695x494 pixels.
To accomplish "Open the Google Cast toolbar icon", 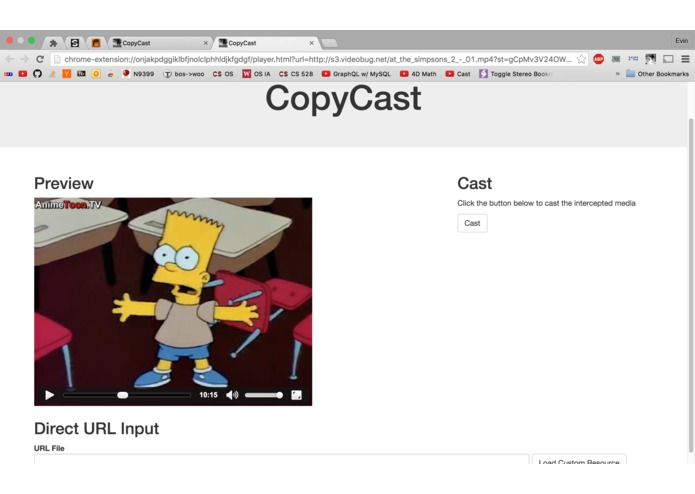I will coord(668,58).
